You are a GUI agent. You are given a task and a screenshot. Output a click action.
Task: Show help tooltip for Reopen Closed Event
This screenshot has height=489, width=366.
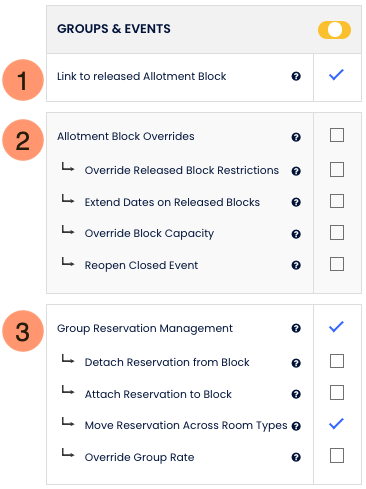click(296, 265)
